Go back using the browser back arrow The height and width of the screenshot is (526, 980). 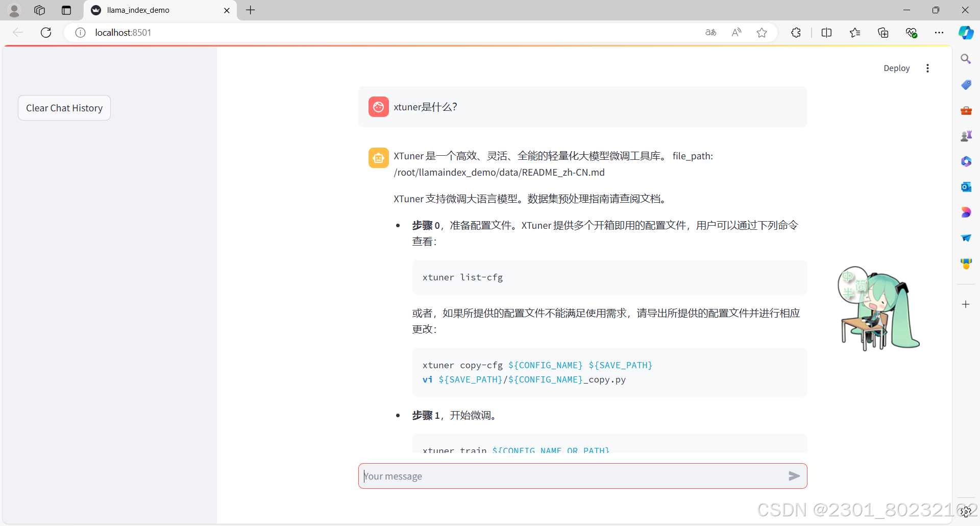[x=18, y=33]
